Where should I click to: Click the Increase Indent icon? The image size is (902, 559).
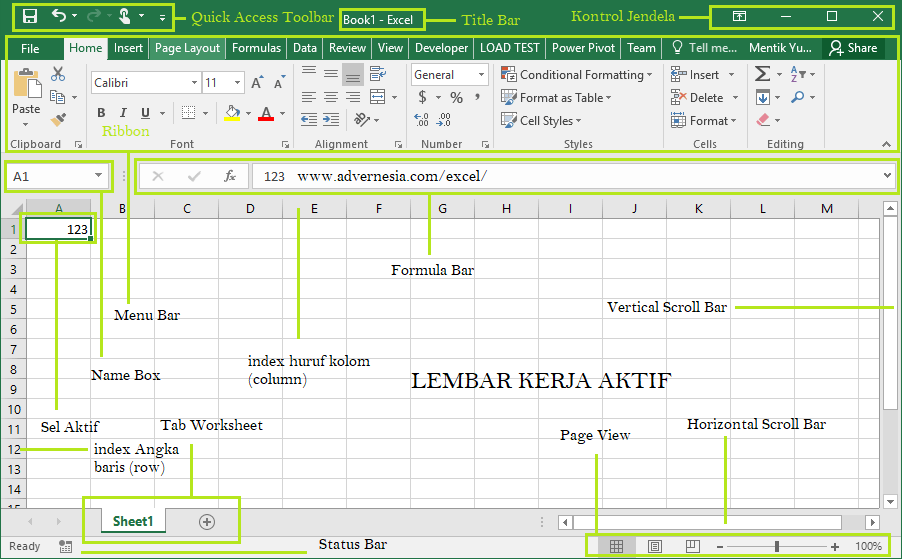[x=331, y=120]
